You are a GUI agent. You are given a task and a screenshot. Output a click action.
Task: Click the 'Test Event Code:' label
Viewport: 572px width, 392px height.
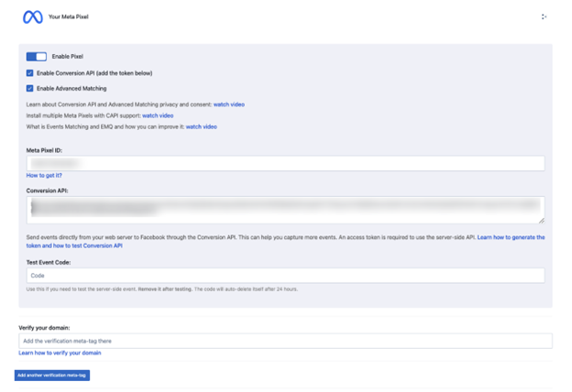pos(49,263)
